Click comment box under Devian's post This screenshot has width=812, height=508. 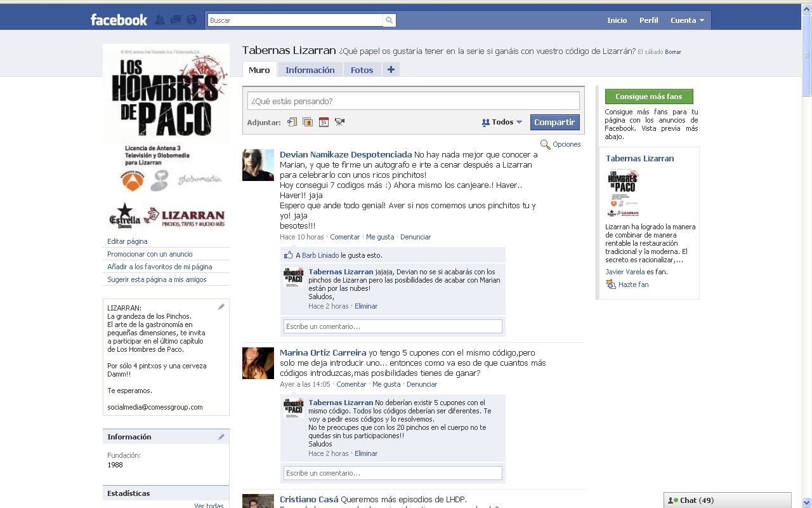pos(393,326)
